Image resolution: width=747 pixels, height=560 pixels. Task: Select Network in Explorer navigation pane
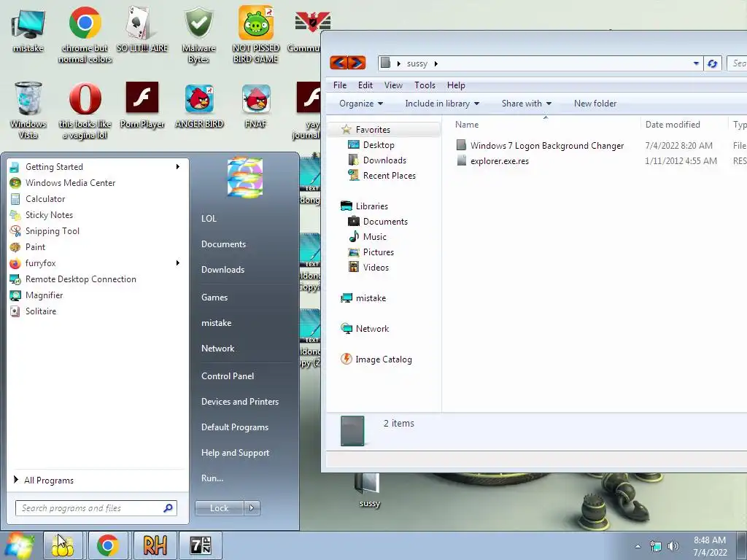click(x=371, y=329)
